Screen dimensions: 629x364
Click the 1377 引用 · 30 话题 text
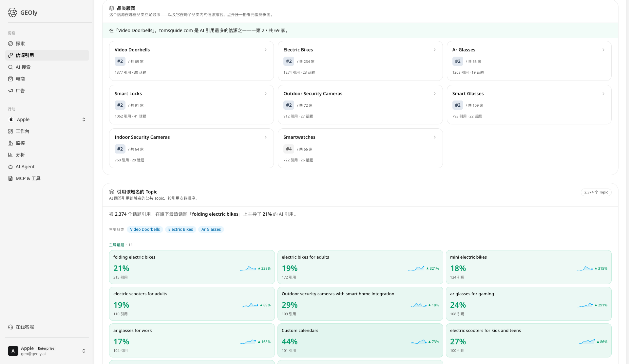click(x=130, y=72)
